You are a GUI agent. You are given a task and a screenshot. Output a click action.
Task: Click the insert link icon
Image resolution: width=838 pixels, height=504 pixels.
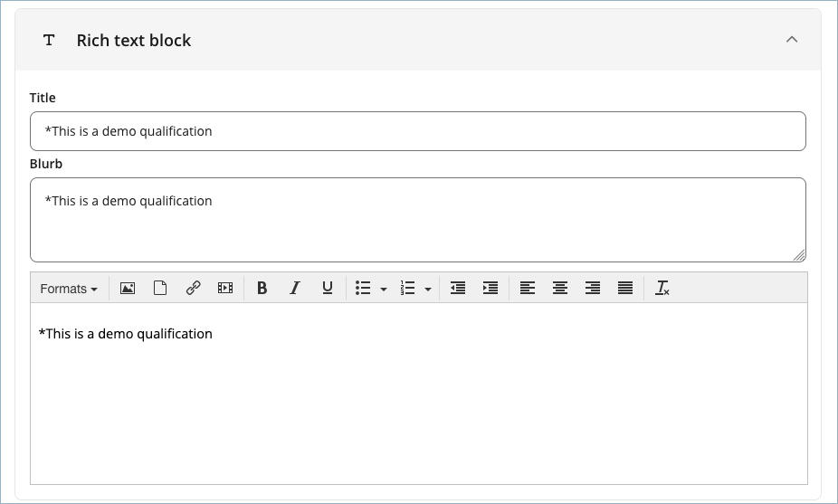[x=193, y=288]
